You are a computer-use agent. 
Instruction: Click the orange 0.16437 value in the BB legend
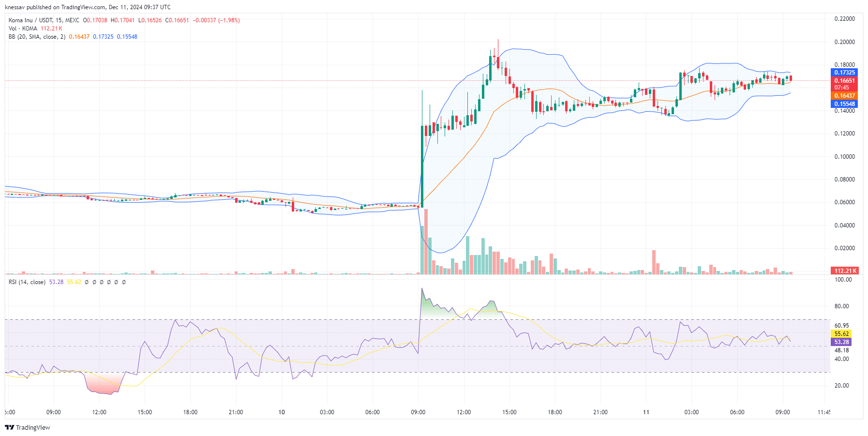pyautogui.click(x=79, y=37)
